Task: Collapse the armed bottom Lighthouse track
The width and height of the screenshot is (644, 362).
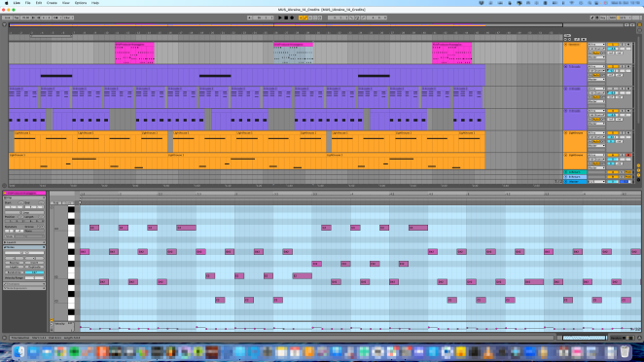Action: pos(565,156)
